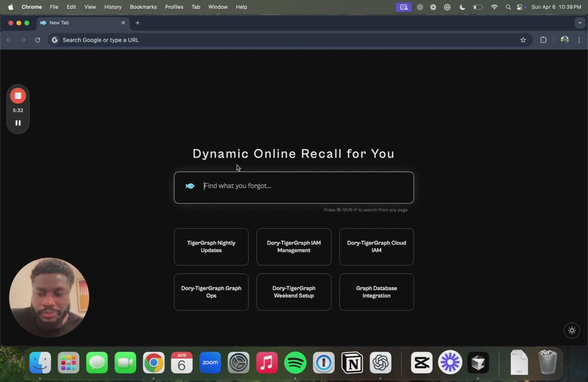Open the Dory-TigerGraph Cloud IAM card

[x=376, y=247]
